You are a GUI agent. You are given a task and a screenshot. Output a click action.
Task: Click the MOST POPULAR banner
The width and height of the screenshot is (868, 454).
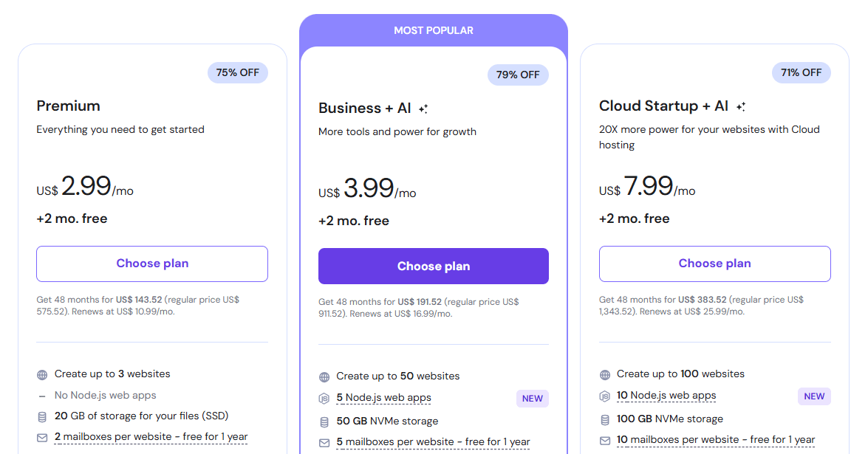point(434,30)
